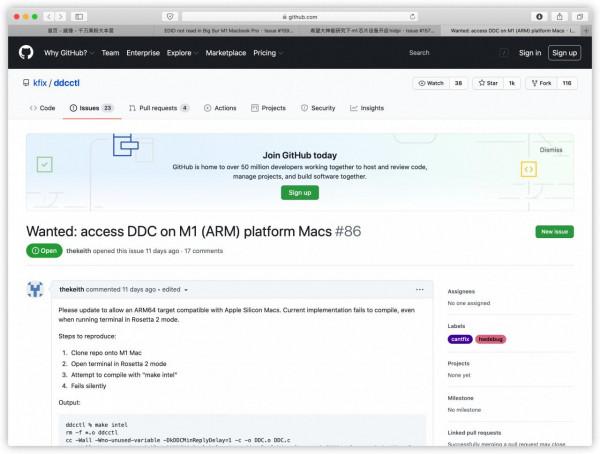
Task: Open Safari's downloads icon
Action: pos(539,17)
